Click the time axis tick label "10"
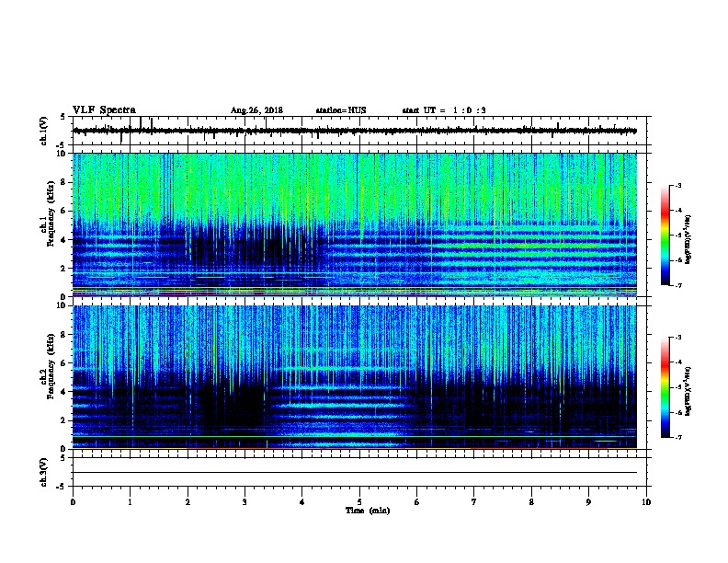The height and width of the screenshot is (563, 728). [646, 502]
